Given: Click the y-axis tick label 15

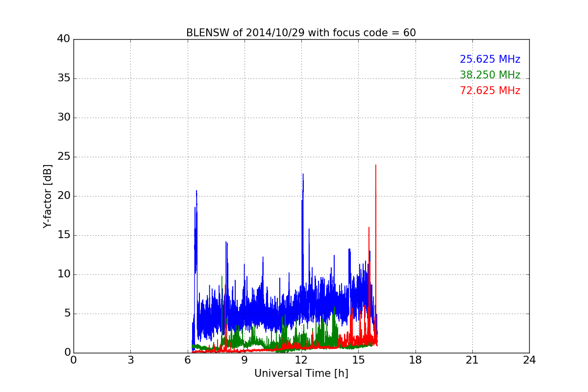Looking at the screenshot, I should pyautogui.click(x=63, y=235).
